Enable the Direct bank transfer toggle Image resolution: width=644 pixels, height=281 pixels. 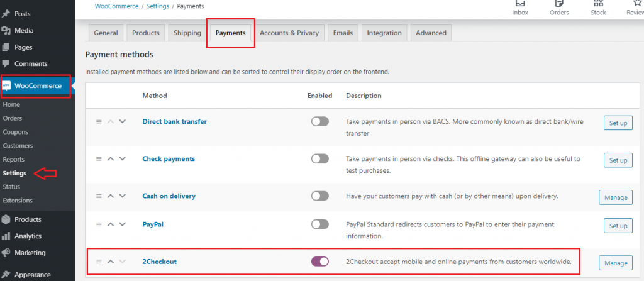click(x=319, y=122)
